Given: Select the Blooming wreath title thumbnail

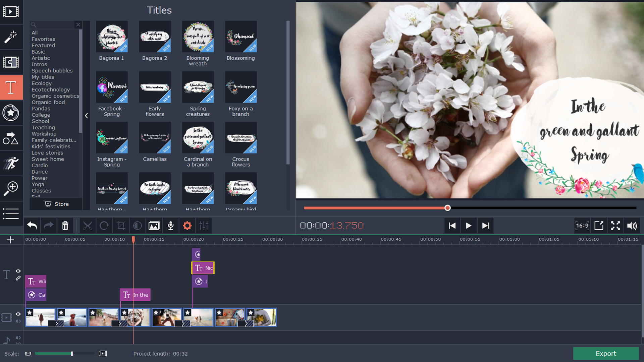Looking at the screenshot, I should [x=198, y=37].
